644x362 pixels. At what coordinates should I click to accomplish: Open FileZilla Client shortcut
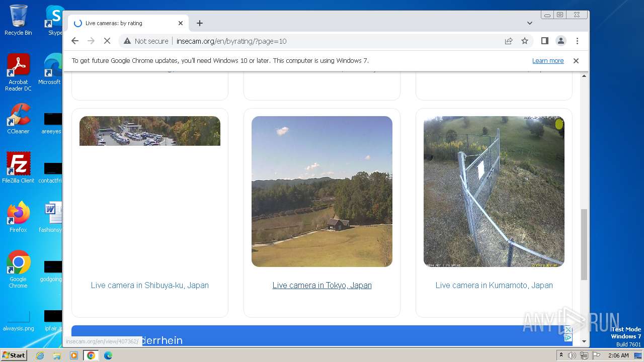[18, 167]
